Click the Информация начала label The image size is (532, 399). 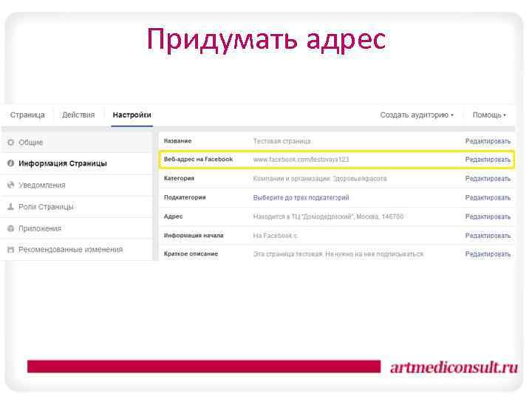194,235
